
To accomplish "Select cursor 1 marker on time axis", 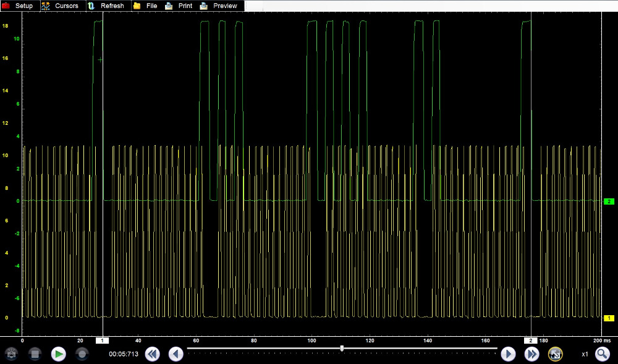I will pos(102,341).
